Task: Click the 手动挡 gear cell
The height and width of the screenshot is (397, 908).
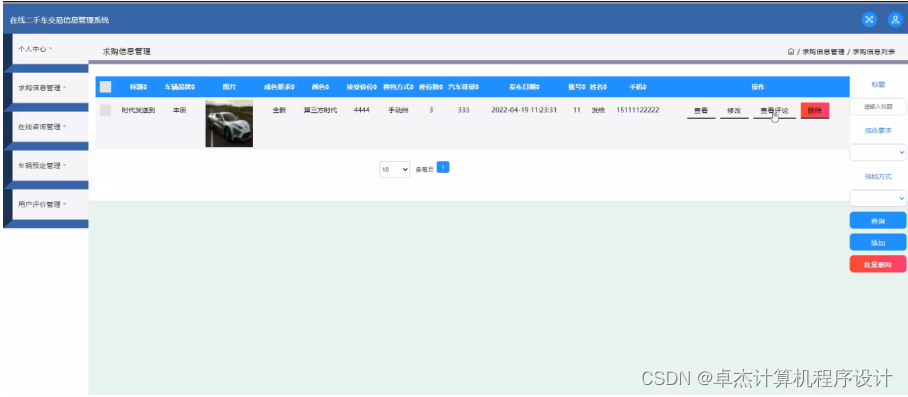Action: coord(398,110)
